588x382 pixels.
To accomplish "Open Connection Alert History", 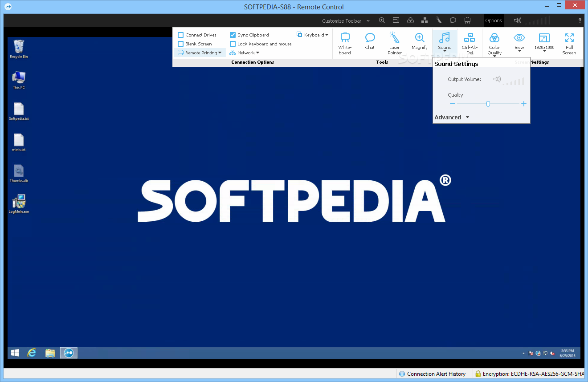I will tap(433, 374).
